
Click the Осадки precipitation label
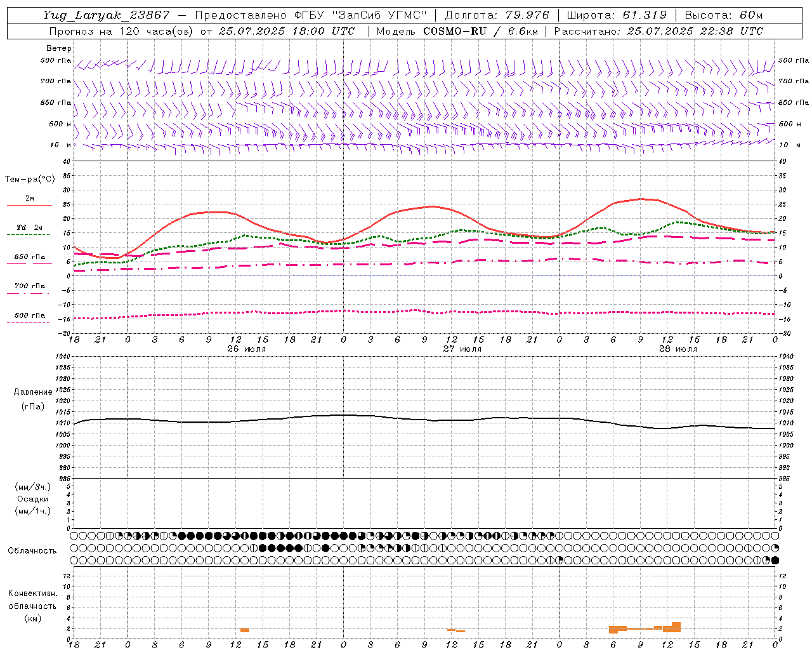[33, 499]
